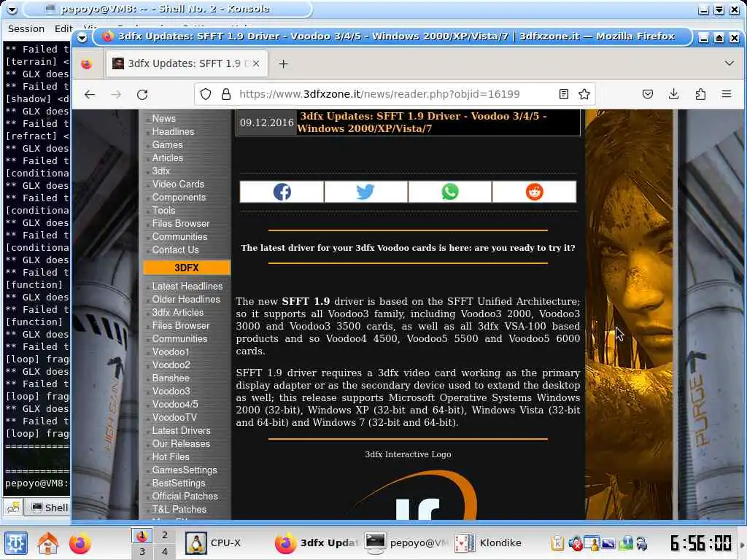Viewport: 747px width, 560px height.
Task: Open the Home folder icon in the panel
Action: (48, 543)
